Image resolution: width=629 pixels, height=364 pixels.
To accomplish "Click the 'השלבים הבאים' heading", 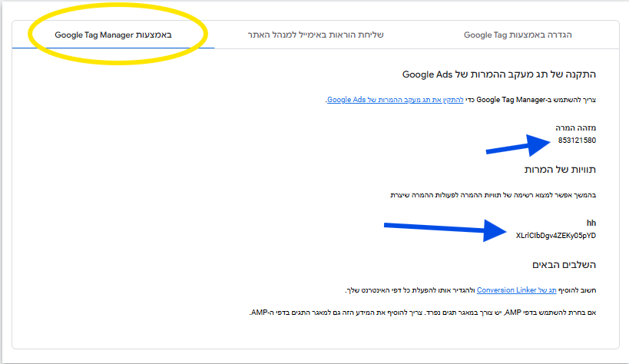I will coord(564,264).
